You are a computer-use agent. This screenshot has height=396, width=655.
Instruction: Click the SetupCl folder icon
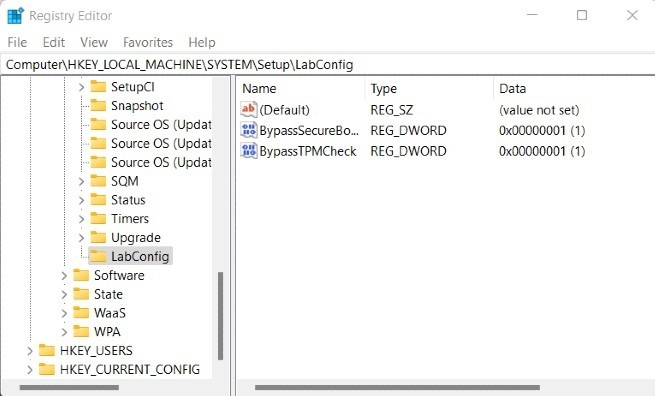[x=98, y=86]
